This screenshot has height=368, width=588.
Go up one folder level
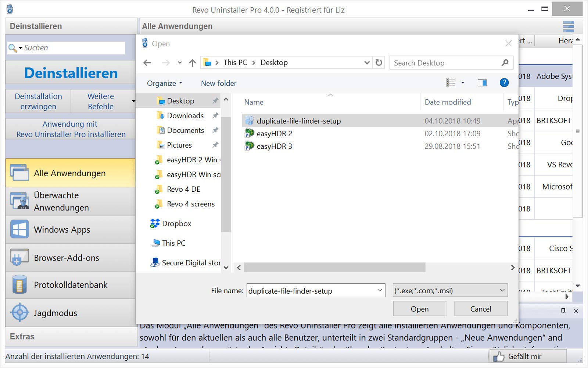click(x=193, y=63)
